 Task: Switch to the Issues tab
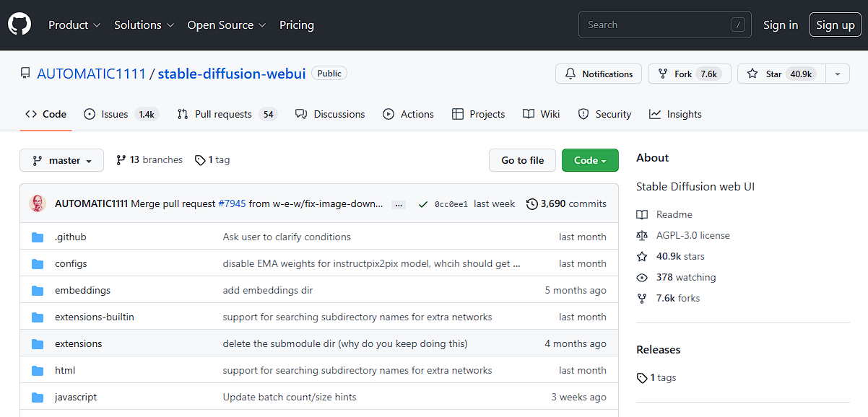[x=121, y=114]
